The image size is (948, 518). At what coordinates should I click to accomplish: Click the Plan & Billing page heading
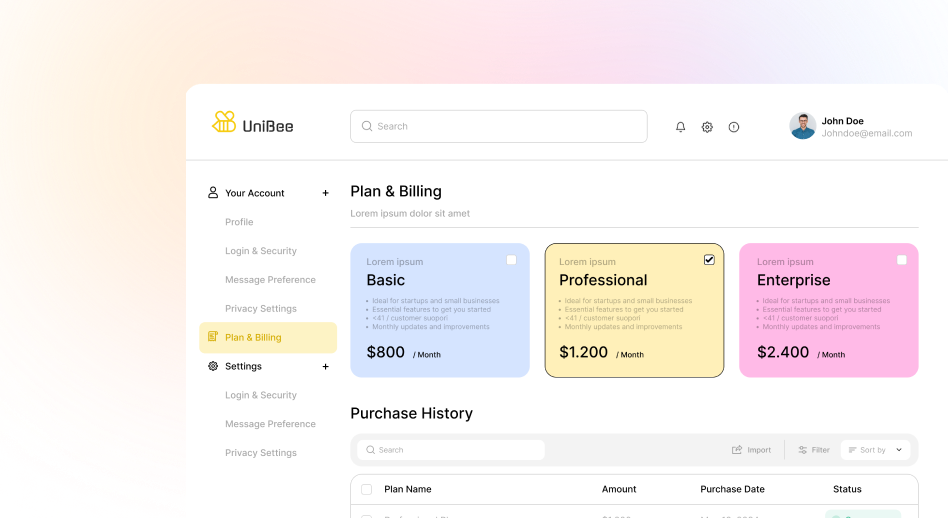pos(396,191)
